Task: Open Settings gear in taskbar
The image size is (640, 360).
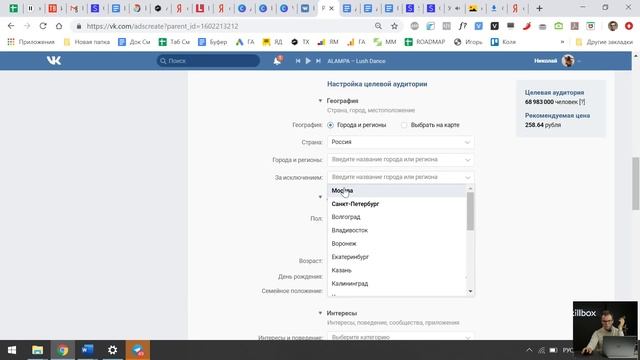Action: pos(113,350)
